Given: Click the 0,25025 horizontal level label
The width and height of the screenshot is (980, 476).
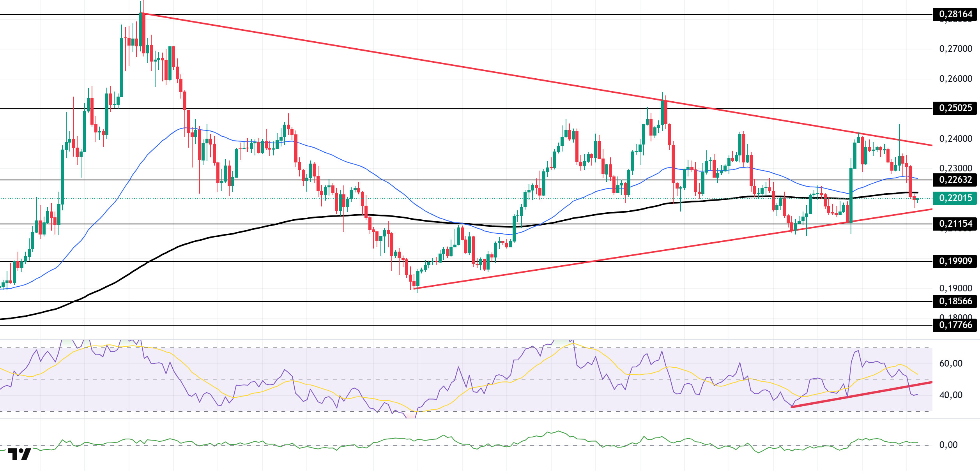Looking at the screenshot, I should 955,108.
